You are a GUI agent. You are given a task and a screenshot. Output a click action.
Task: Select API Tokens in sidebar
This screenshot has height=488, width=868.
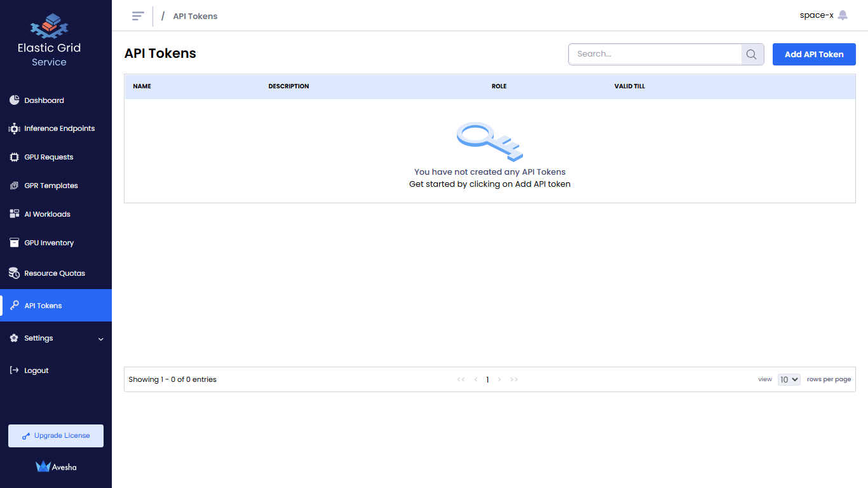click(x=43, y=306)
